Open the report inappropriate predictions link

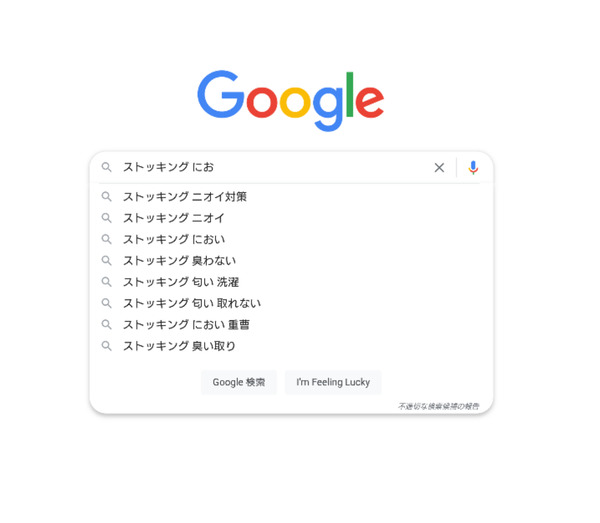point(439,406)
